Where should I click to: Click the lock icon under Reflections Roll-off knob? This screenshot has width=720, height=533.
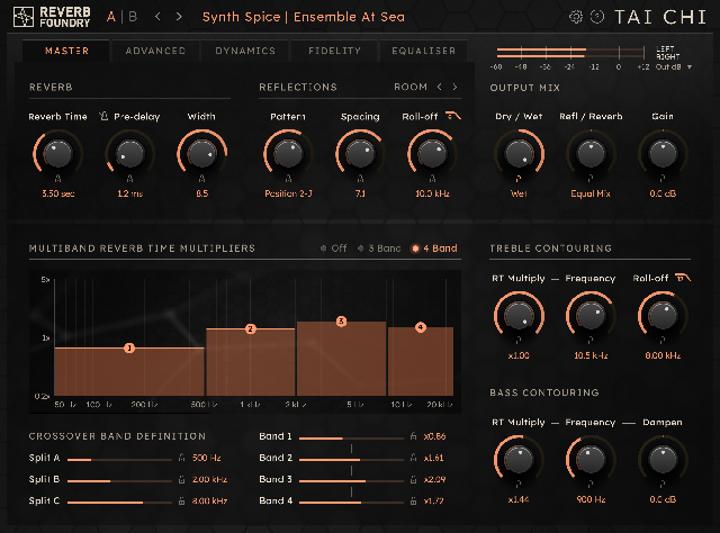(432, 179)
